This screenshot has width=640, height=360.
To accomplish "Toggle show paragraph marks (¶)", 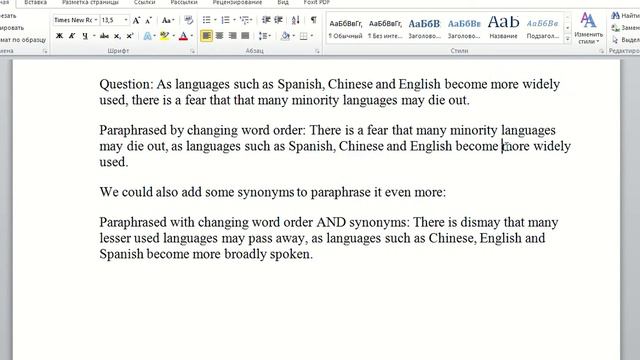I will 313,20.
